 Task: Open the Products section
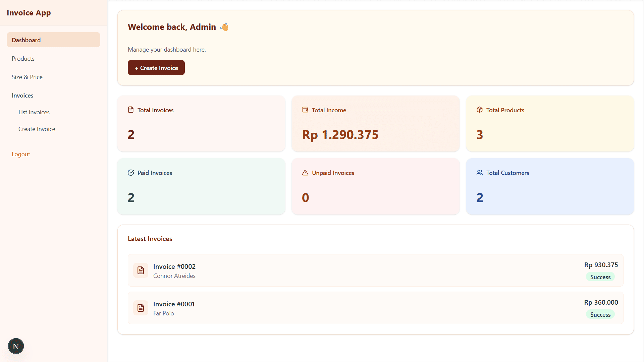click(23, 58)
